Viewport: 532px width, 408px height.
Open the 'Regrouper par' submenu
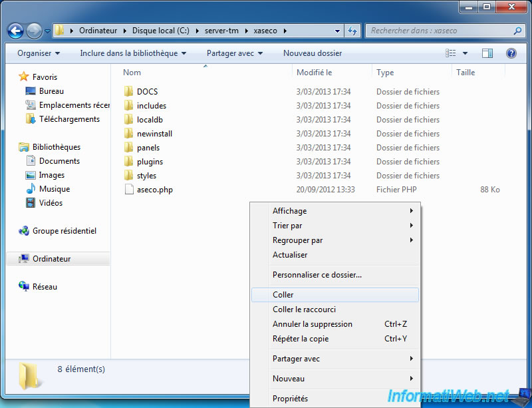coord(335,240)
